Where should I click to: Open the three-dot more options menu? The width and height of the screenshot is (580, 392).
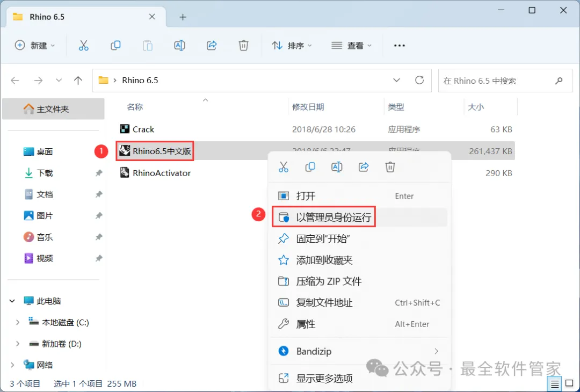click(x=400, y=46)
